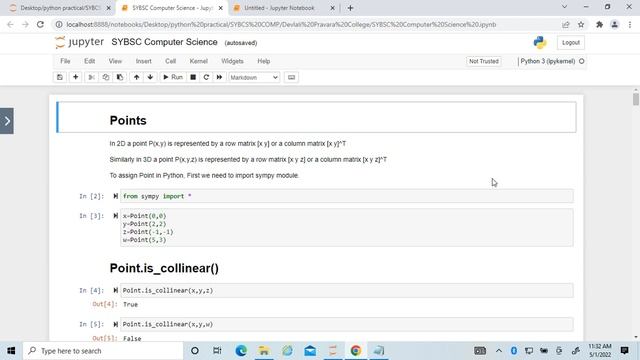Screen dimensions: 640x360
Task: Switch to Untitled - Jupyter Notebook tab
Action: (x=279, y=8)
